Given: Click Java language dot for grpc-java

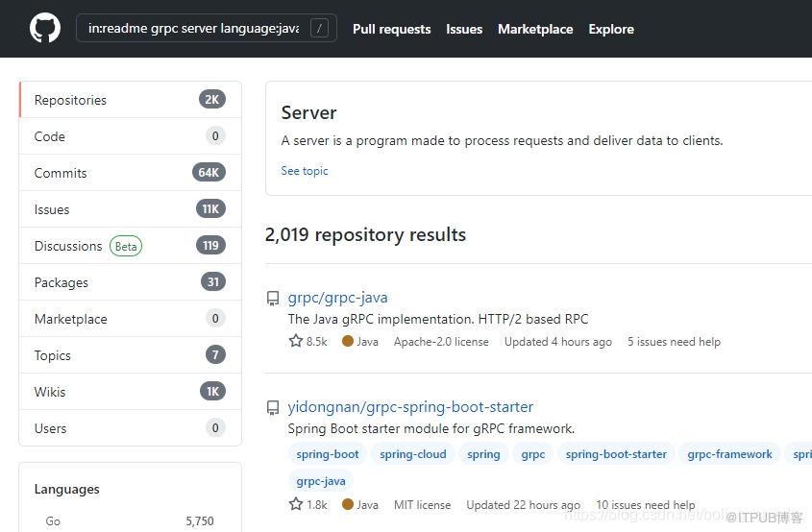Looking at the screenshot, I should [348, 341].
